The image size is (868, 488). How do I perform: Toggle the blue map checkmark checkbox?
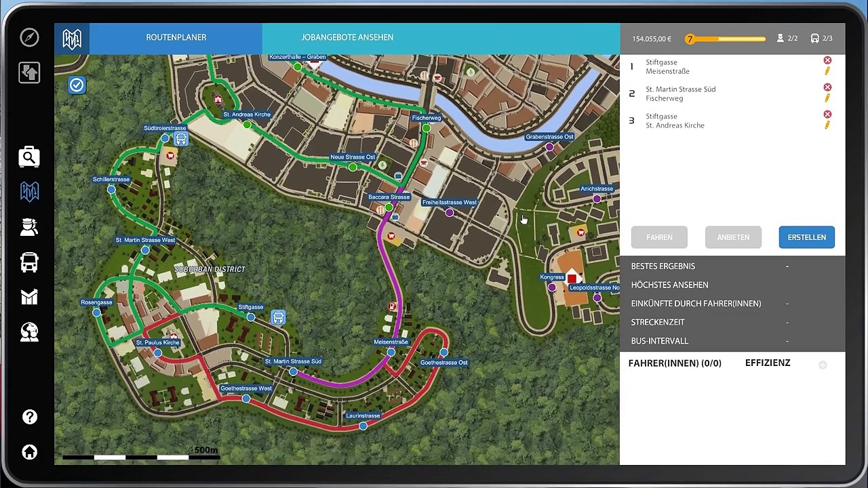click(x=77, y=85)
